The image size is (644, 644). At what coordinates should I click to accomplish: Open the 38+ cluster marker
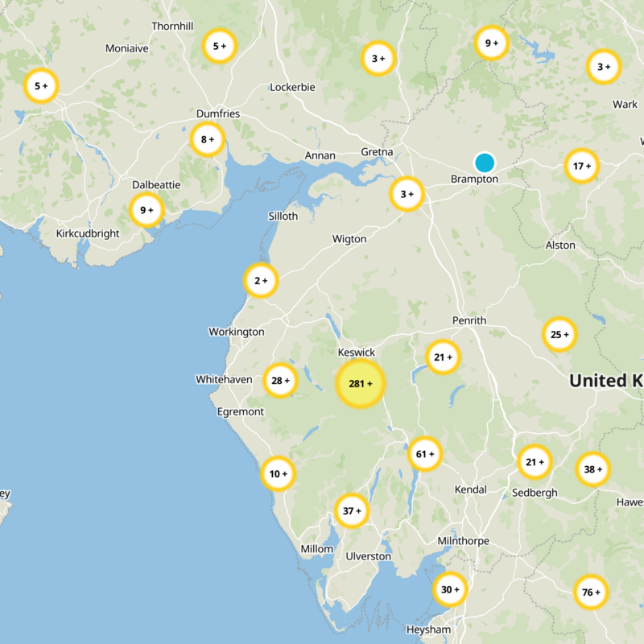(x=592, y=469)
